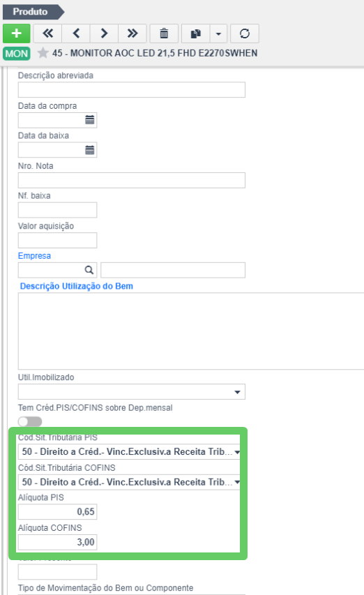
Task: Toggle Tem Créd.PIS/COFINS sobre Dep.mensal switch
Action: (x=30, y=421)
